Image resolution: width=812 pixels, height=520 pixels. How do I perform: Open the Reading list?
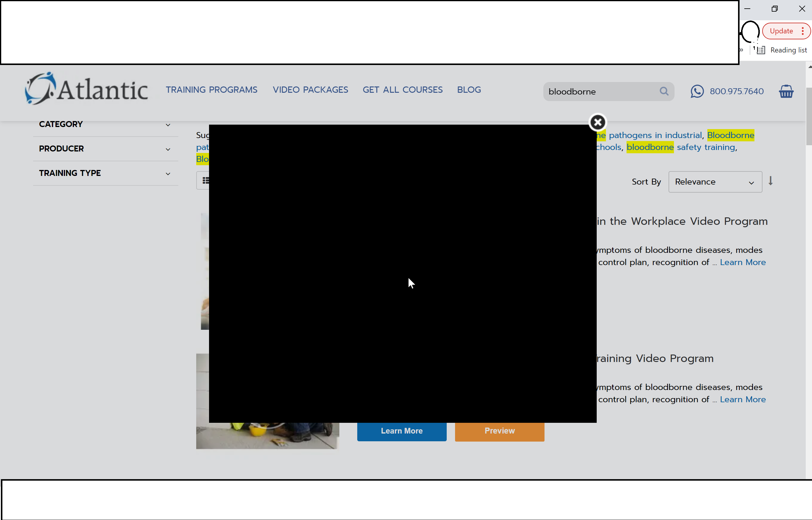782,50
